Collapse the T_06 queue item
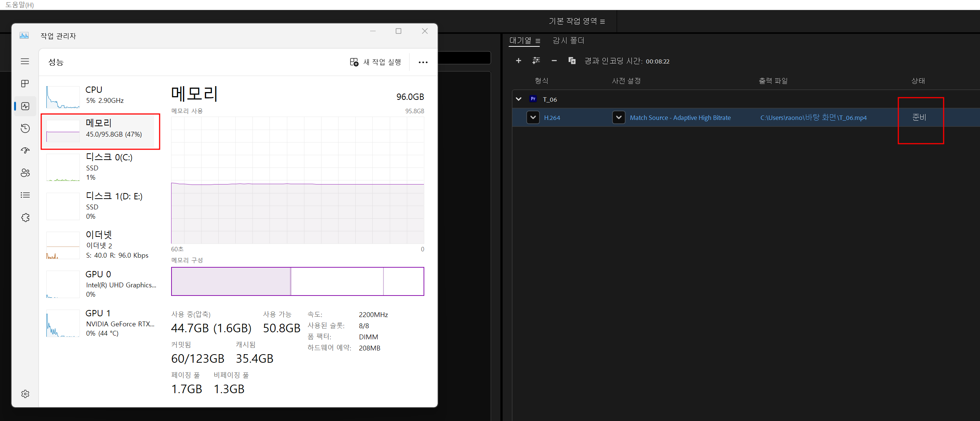This screenshot has height=421, width=980. 519,98
